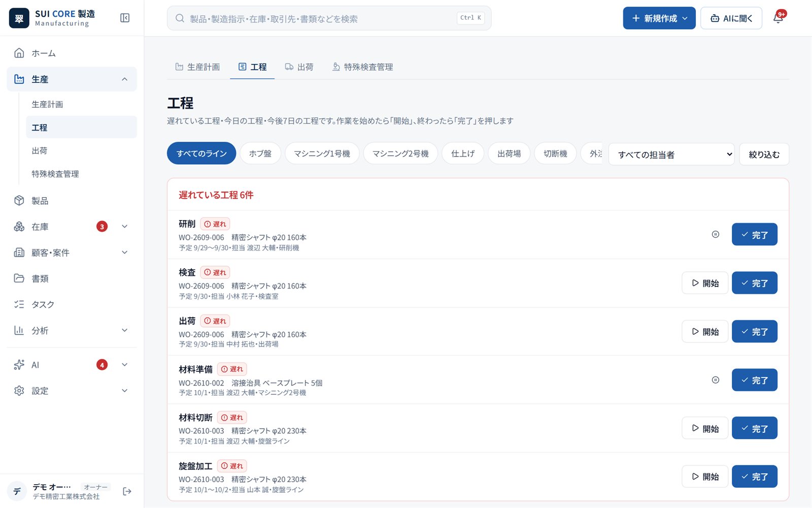Screen dimensions: 812x508
Task: Click the 絞り込む button
Action: (764, 154)
